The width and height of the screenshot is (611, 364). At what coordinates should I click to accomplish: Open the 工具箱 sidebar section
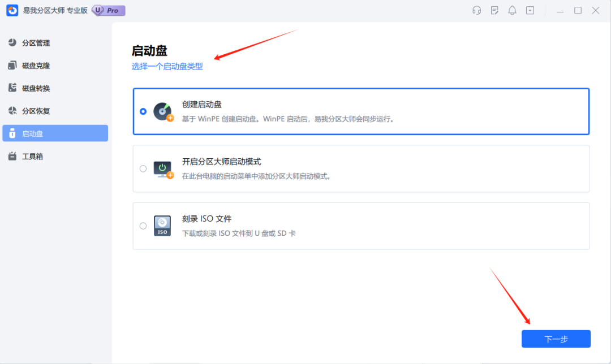(x=55, y=156)
